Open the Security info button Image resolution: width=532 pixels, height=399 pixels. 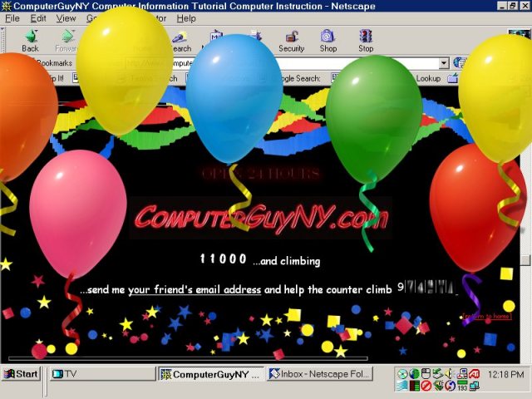coord(292,41)
